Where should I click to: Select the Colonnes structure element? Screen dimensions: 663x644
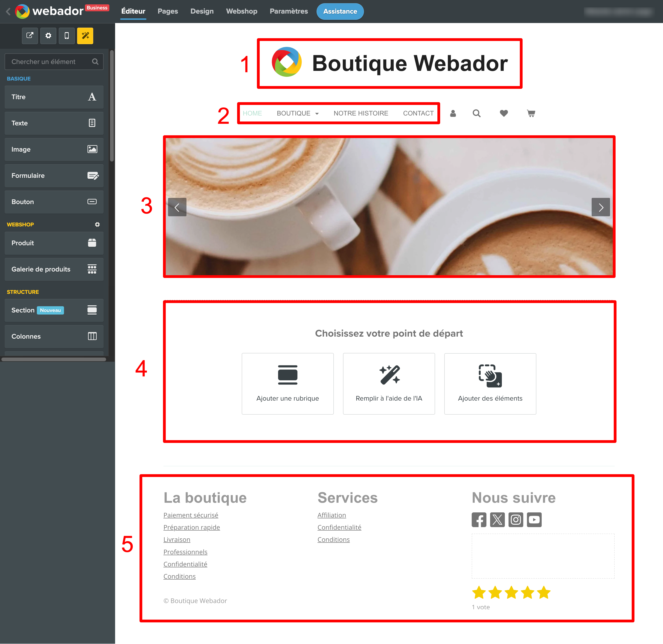(x=54, y=337)
